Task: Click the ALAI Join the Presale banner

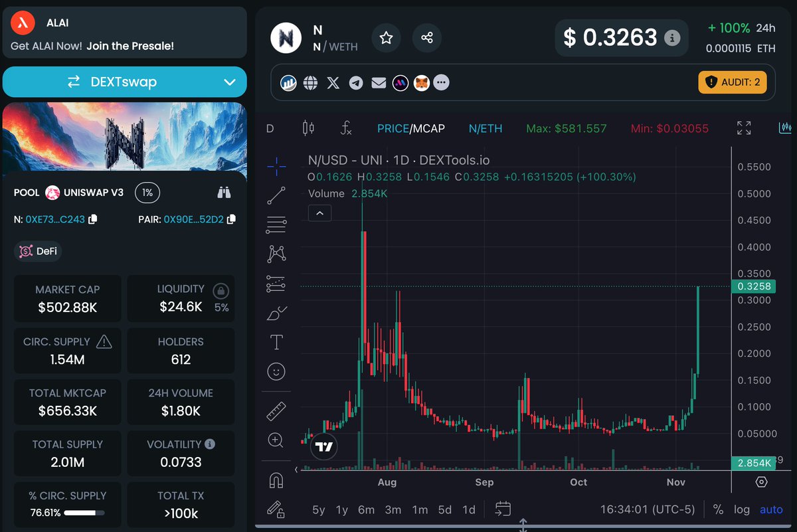Action: 125,33
